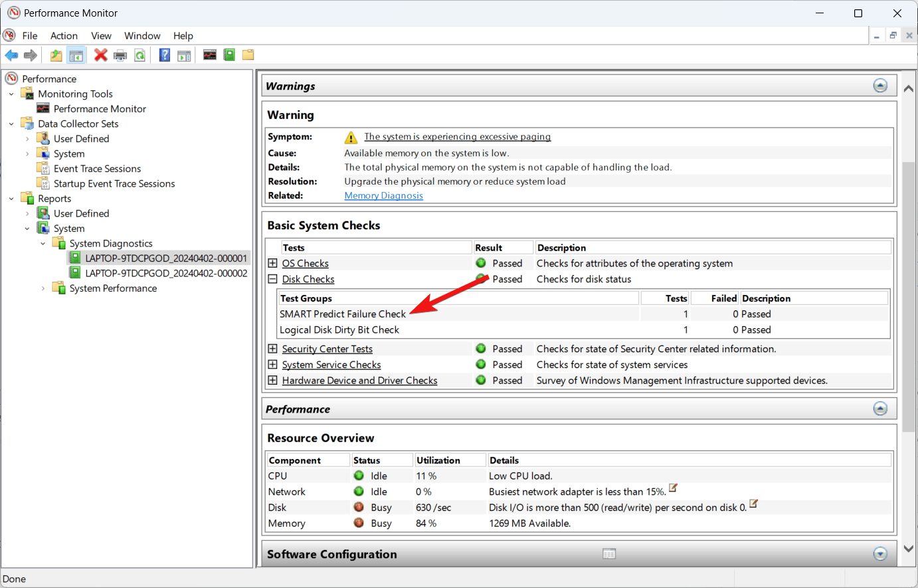Click the blue Back arrow in toolbar
Screen dimensions: 918x588
point(11,55)
